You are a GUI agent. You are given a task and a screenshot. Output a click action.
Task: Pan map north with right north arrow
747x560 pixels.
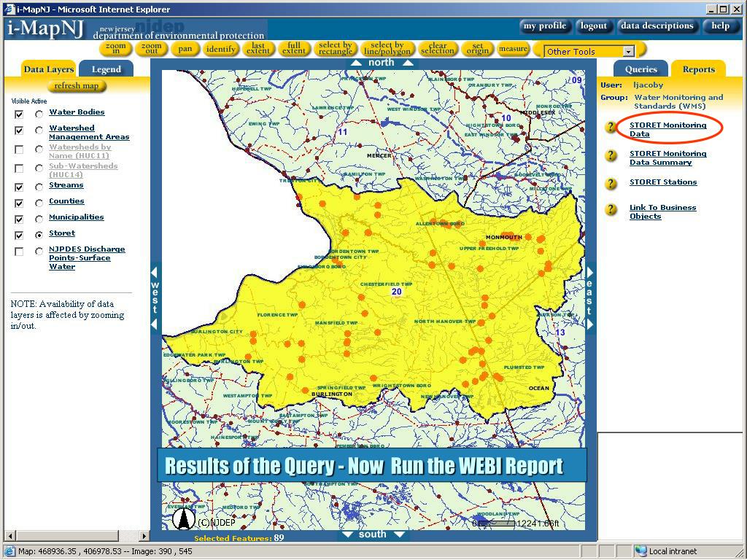pyautogui.click(x=408, y=63)
